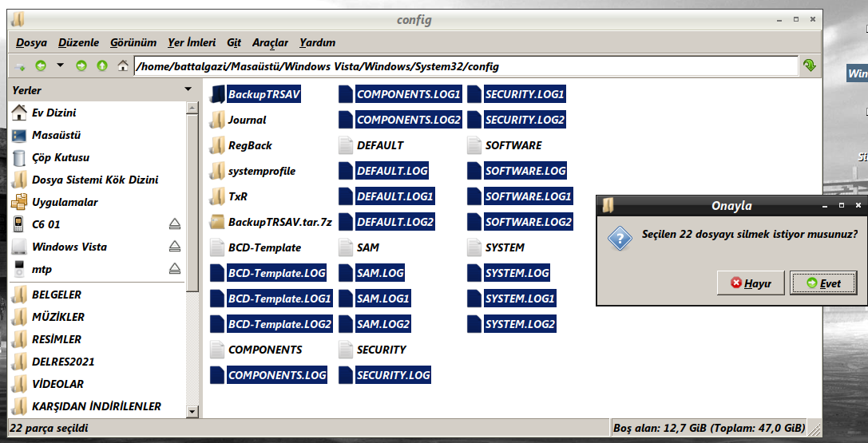
Task: Select the Journal folder icon
Action: 217,120
